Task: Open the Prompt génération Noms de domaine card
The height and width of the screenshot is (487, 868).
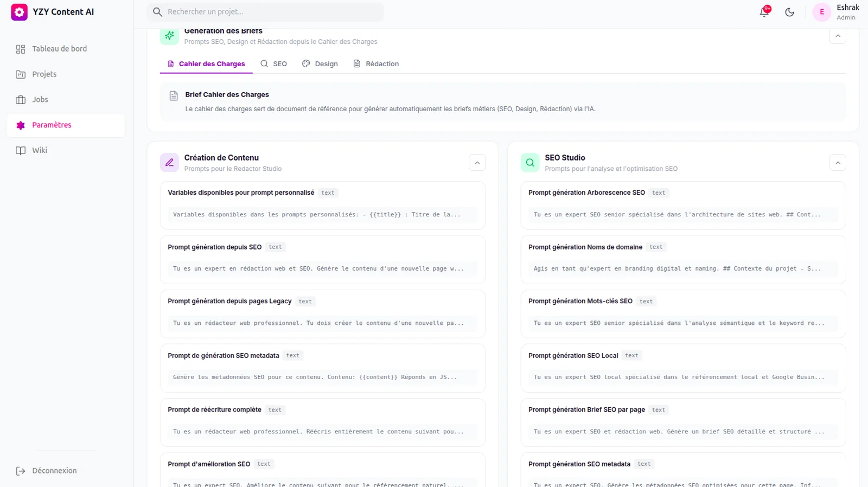Action: click(684, 260)
